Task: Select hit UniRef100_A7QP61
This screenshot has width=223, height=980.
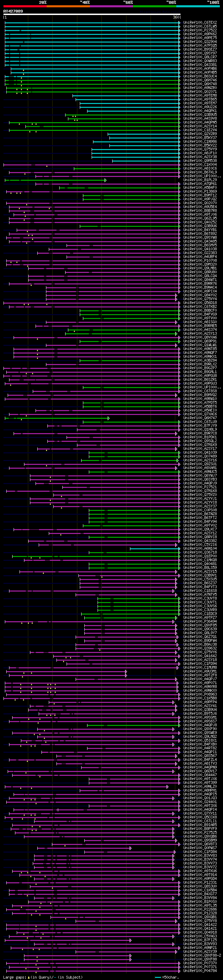Action: coord(200,184)
